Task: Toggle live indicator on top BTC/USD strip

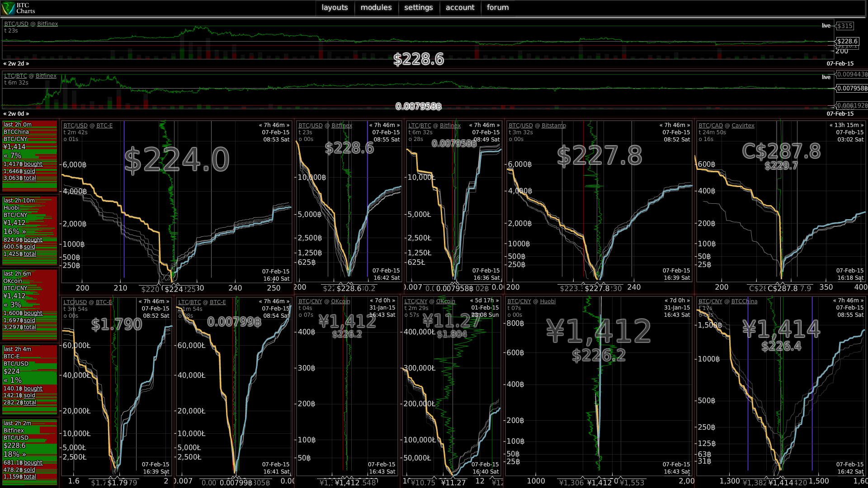Action: [826, 26]
